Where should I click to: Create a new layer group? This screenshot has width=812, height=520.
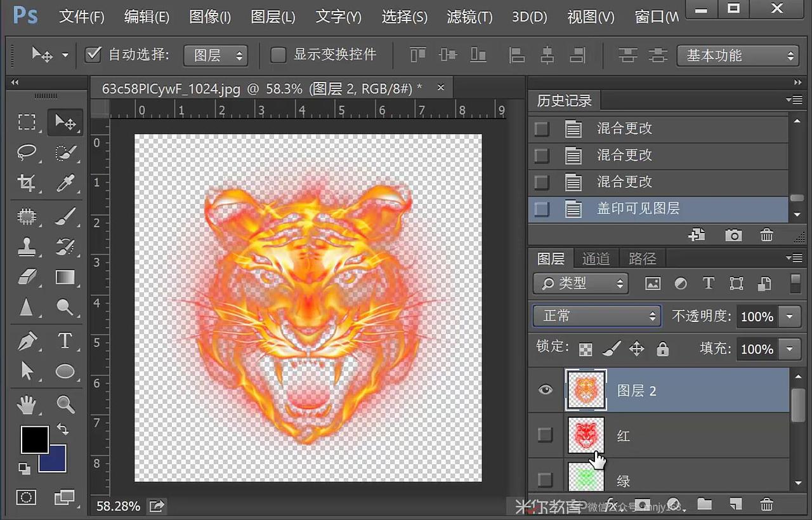(704, 505)
